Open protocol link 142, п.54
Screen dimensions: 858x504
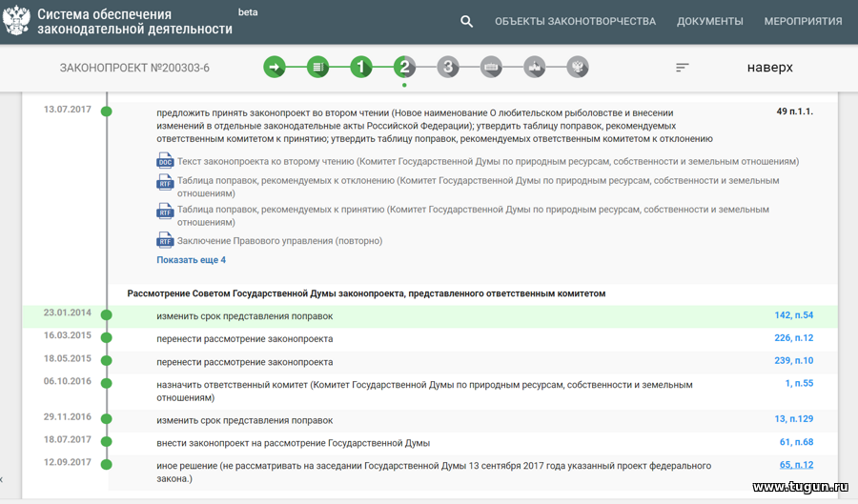(793, 315)
